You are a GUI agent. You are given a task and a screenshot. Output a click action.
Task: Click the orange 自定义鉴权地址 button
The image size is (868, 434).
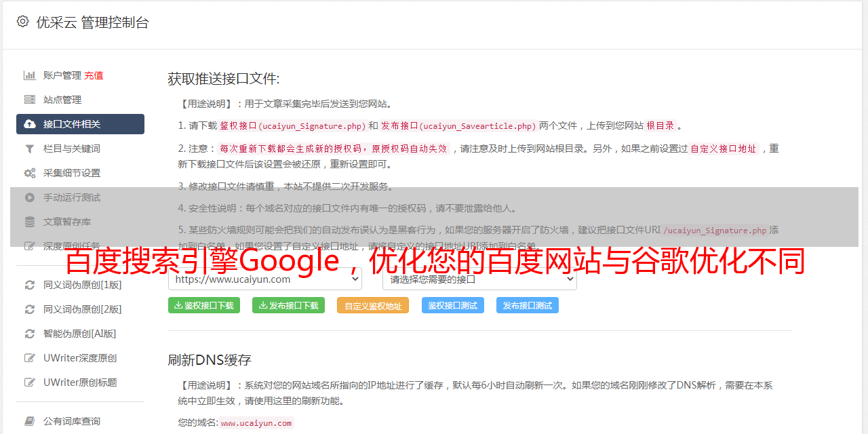[x=373, y=305]
